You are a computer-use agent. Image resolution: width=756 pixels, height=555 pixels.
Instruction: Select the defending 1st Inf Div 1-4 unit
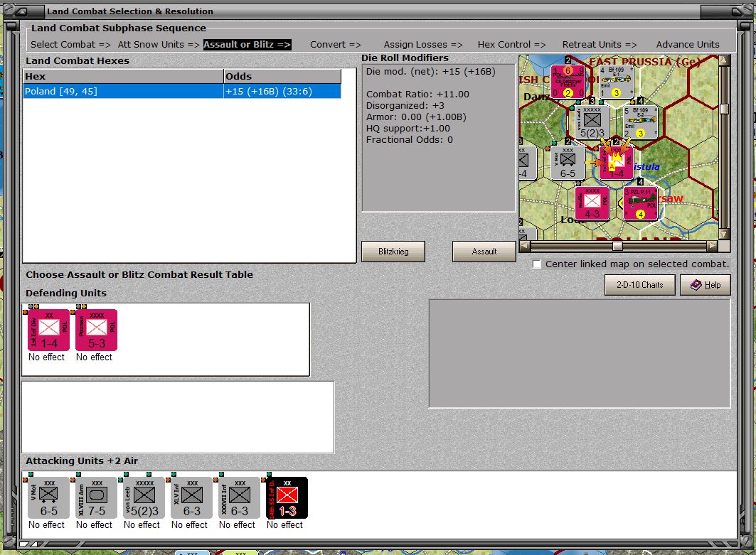48,330
